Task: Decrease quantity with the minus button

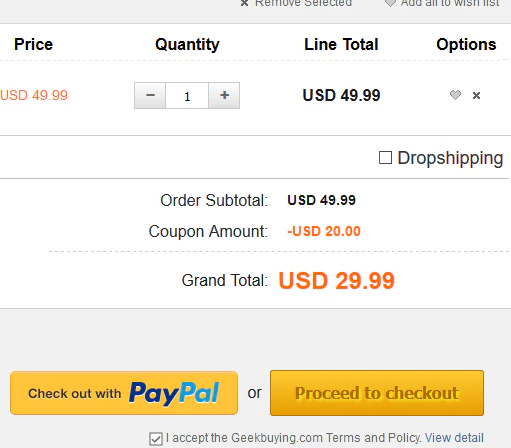Action: (x=150, y=95)
